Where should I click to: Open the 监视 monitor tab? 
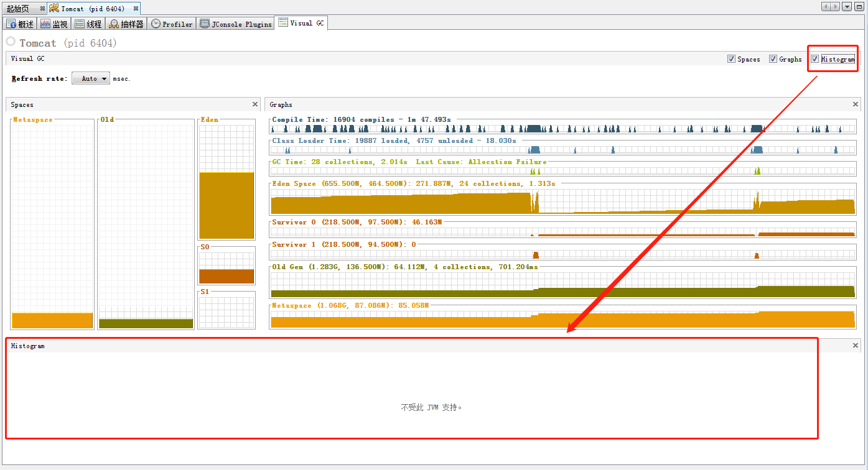point(54,24)
